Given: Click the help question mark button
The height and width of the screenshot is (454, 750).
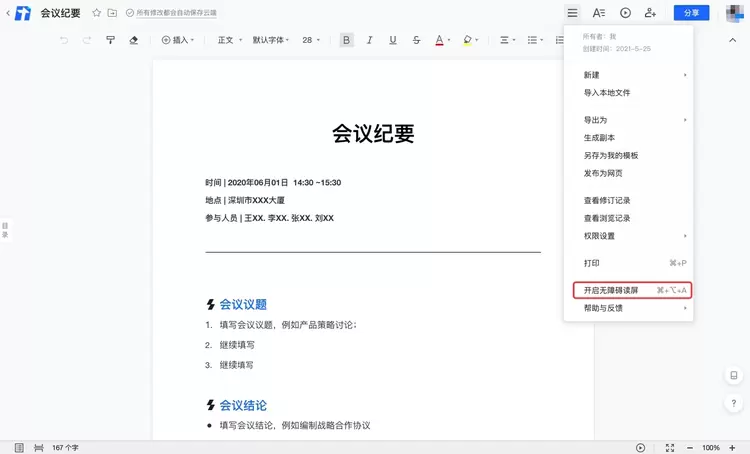Looking at the screenshot, I should pyautogui.click(x=733, y=403).
